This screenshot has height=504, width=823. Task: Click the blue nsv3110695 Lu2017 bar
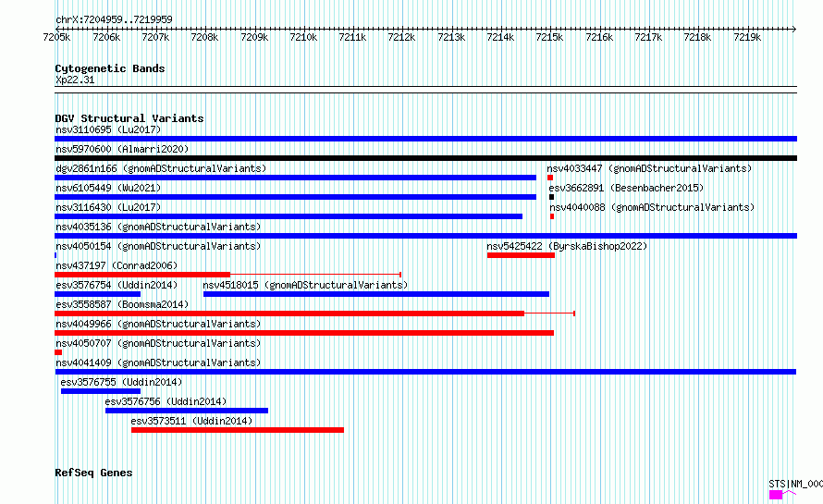pyautogui.click(x=425, y=139)
